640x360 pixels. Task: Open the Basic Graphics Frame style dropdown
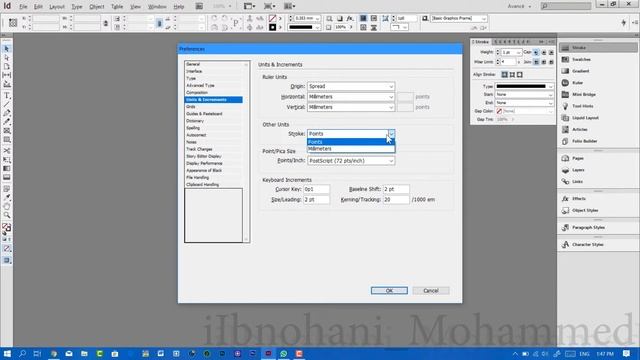459,18
